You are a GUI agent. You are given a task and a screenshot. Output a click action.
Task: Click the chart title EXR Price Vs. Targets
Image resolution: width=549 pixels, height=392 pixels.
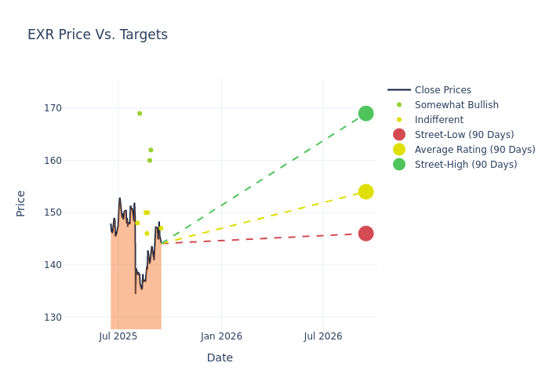tap(97, 34)
